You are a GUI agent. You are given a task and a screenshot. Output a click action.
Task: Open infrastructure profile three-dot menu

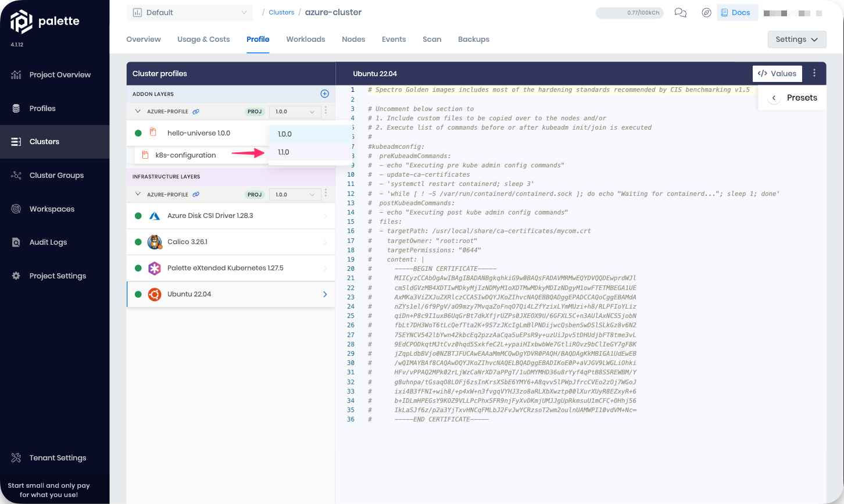tap(326, 194)
